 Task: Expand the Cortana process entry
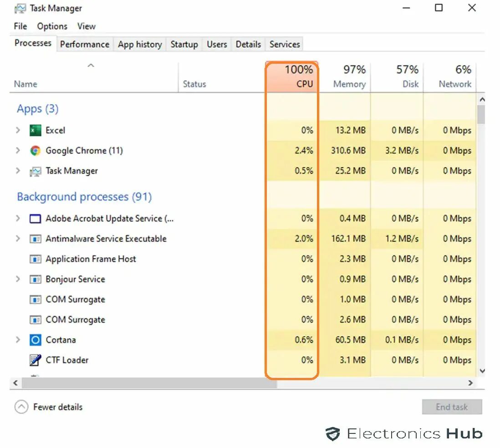click(x=18, y=340)
